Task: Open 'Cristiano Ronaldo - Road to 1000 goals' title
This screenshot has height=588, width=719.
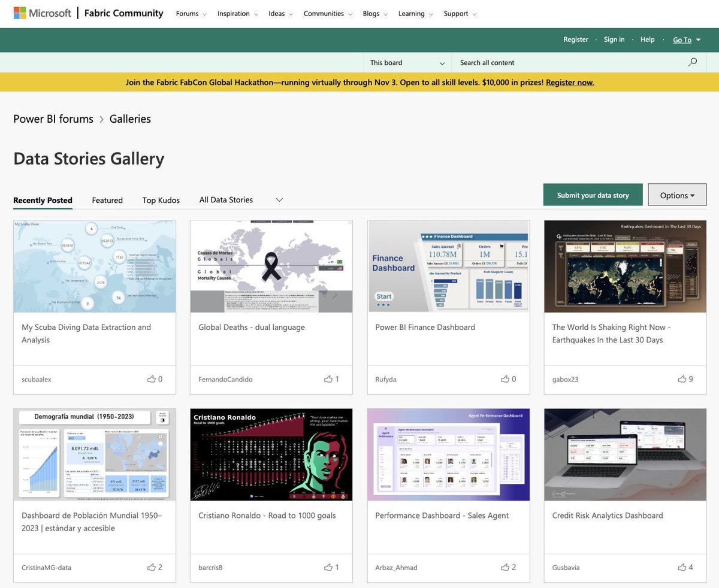Action: point(267,516)
